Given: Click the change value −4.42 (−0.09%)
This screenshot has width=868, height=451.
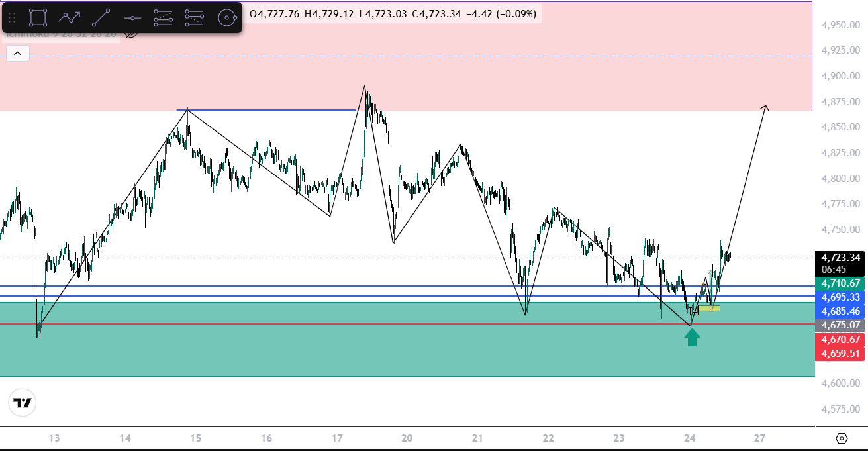Looking at the screenshot, I should click(501, 13).
